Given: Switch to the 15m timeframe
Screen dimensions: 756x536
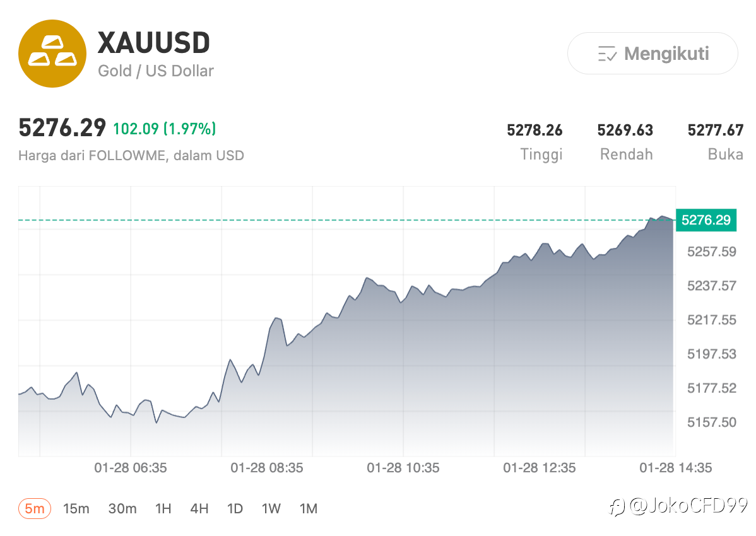Looking at the screenshot, I should pos(76,508).
